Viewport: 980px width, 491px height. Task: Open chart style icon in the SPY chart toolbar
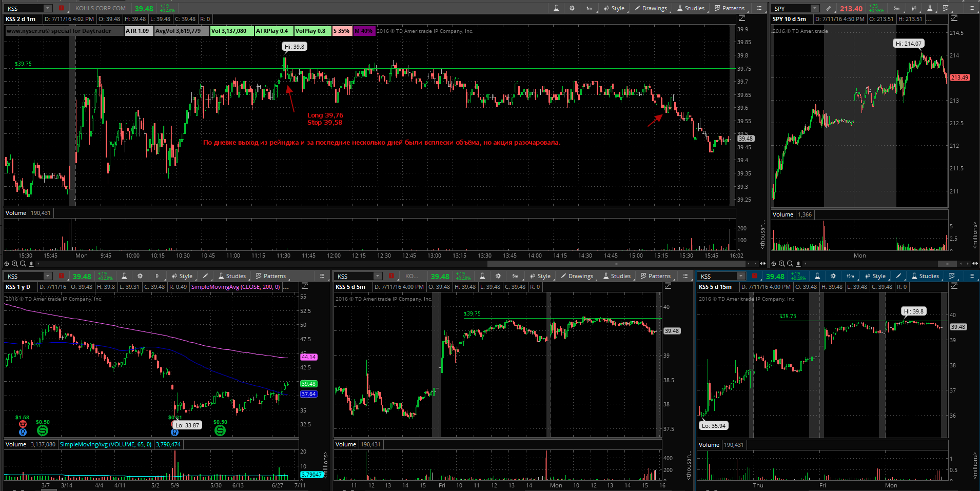pyautogui.click(x=914, y=8)
